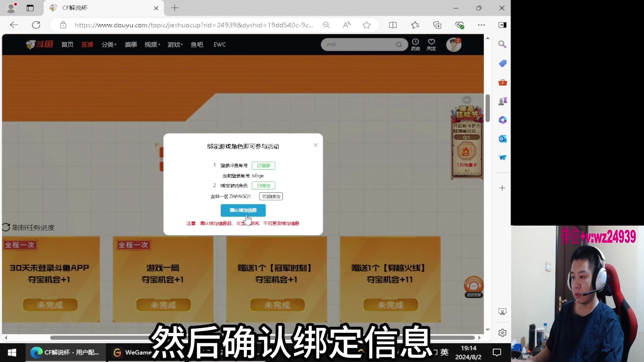The height and width of the screenshot is (362, 644).
Task: Open the 鱼吧 navigation item
Action: pyautogui.click(x=197, y=44)
